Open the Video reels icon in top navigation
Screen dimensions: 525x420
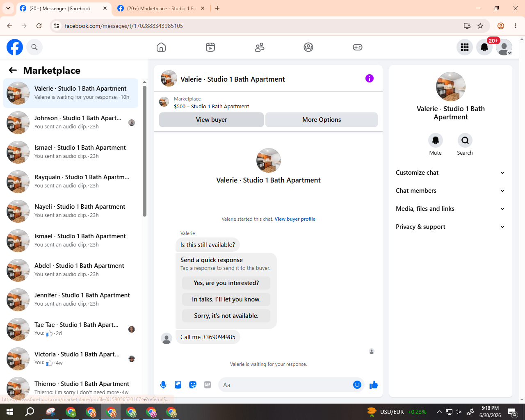[x=210, y=47]
